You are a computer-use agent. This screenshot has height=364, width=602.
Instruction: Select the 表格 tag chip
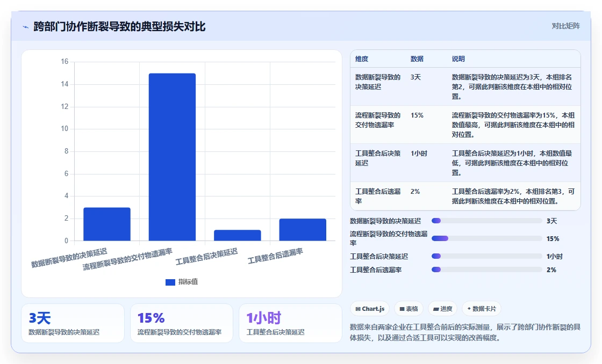(x=408, y=309)
